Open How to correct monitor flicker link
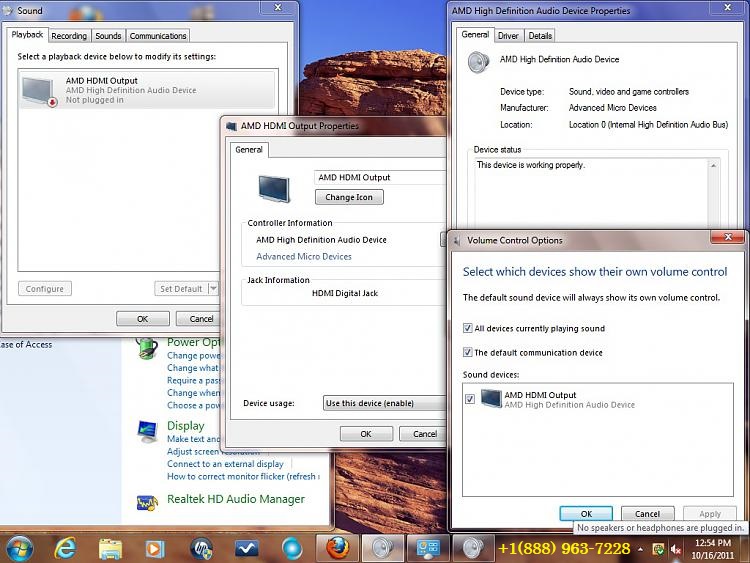750x563 pixels. (243, 476)
